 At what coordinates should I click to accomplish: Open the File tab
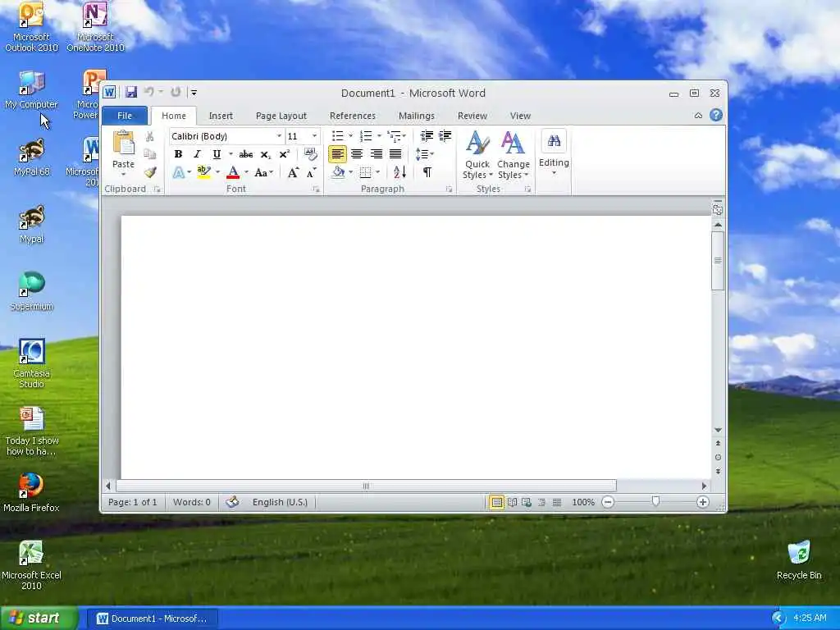[125, 115]
